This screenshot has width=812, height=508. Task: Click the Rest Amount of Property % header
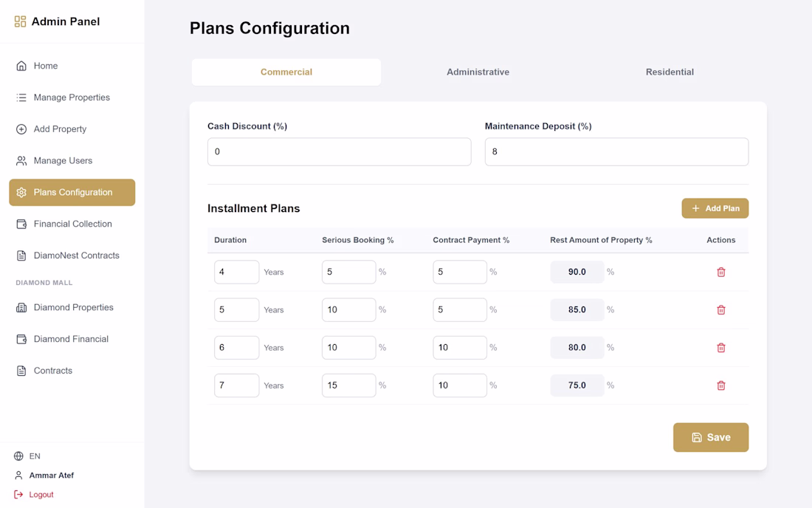pyautogui.click(x=601, y=240)
